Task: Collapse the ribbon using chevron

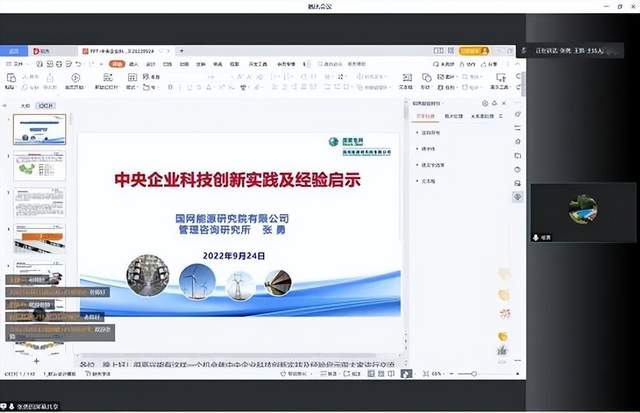Action: pyautogui.click(x=518, y=64)
